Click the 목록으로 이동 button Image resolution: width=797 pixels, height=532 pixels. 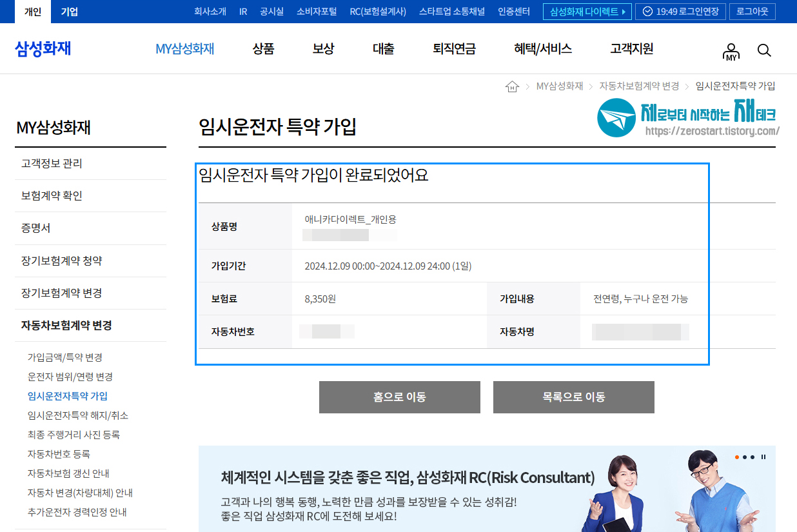(x=574, y=397)
